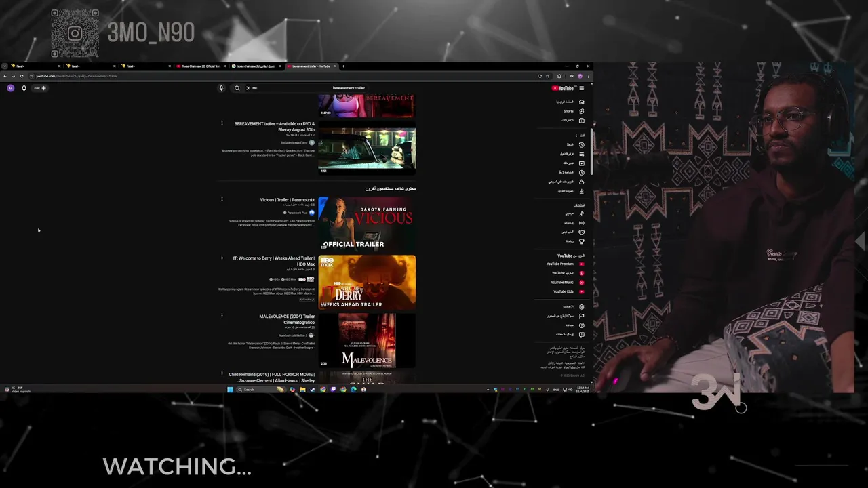The height and width of the screenshot is (488, 868).
Task: Click the taskbar clock
Action: 584,390
